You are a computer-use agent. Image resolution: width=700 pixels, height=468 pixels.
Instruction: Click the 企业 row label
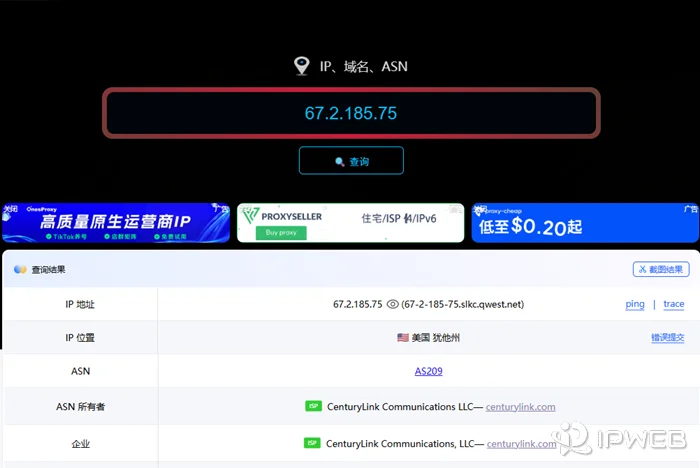(x=80, y=444)
